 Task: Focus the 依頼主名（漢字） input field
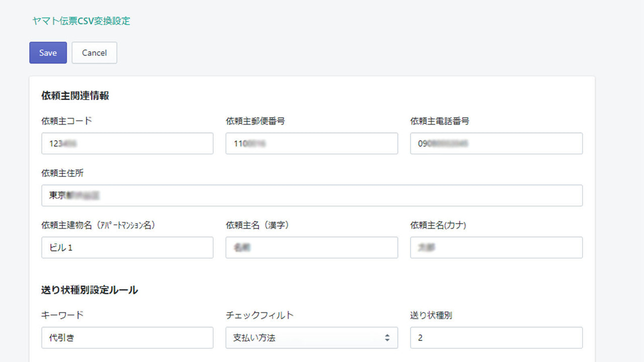311,247
